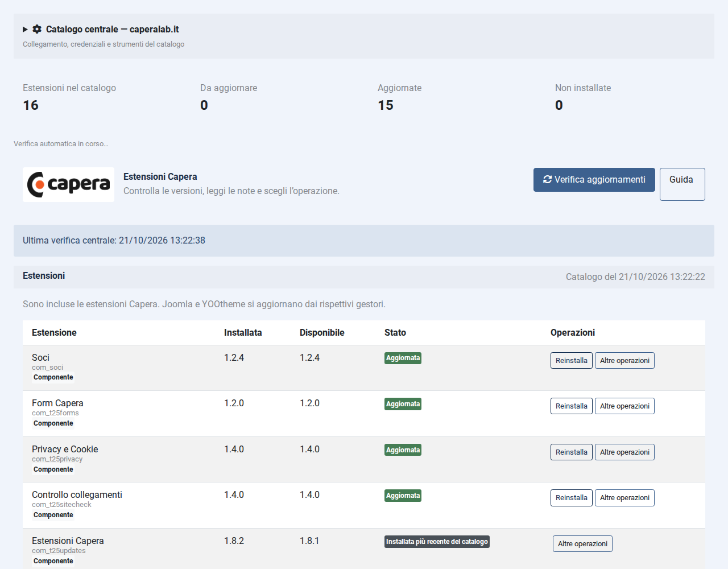Open Altre operazioni for Estensioni Capera row
This screenshot has height=569, width=728.
pyautogui.click(x=582, y=544)
